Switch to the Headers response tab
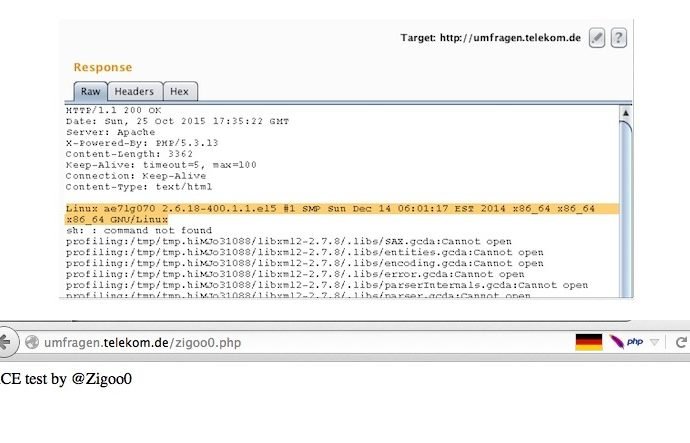690x443 pixels. click(134, 92)
